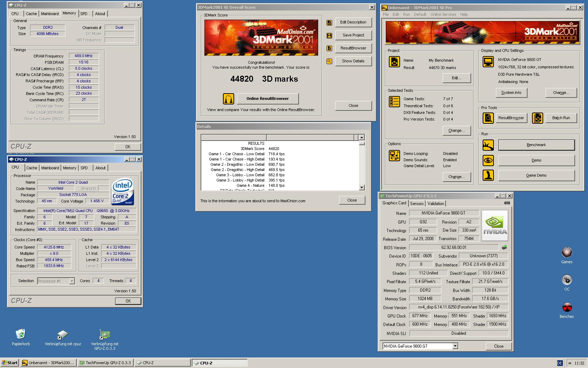
Task: Click the GPU-Z BIOS save chip icon
Action: [x=504, y=247]
